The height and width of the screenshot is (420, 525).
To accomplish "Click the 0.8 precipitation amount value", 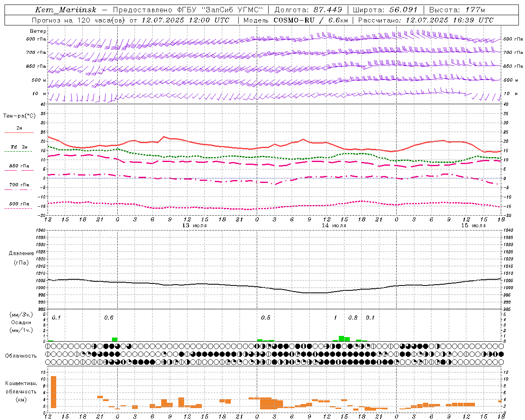I will (x=353, y=318).
